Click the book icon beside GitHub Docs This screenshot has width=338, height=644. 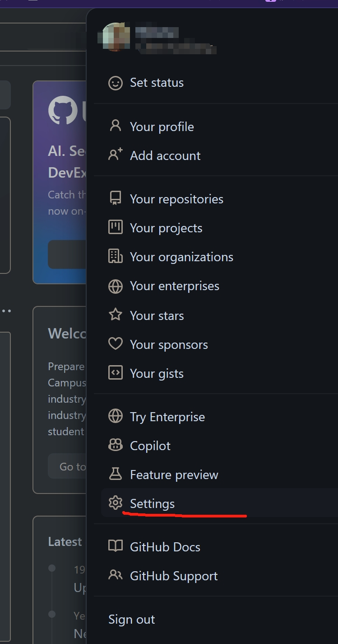tap(116, 546)
